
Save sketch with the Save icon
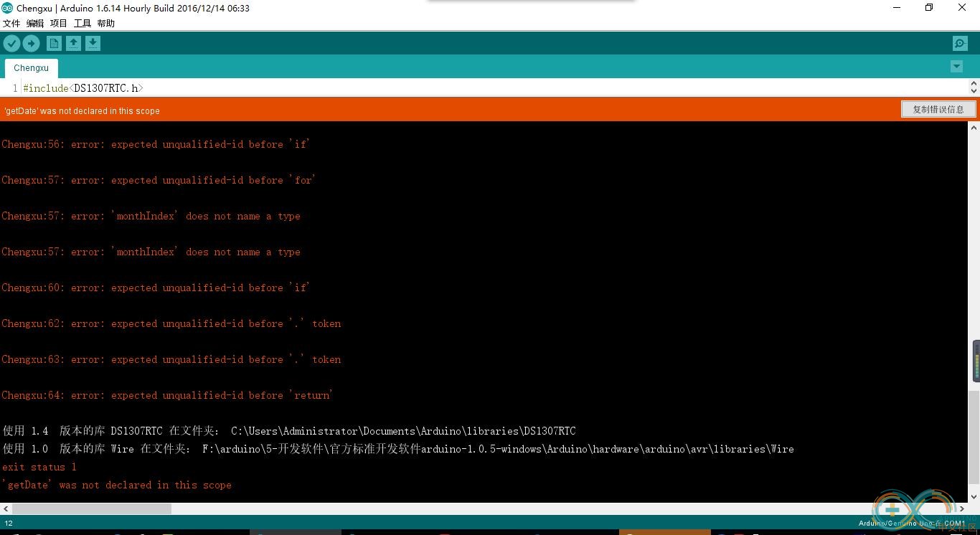click(x=93, y=44)
